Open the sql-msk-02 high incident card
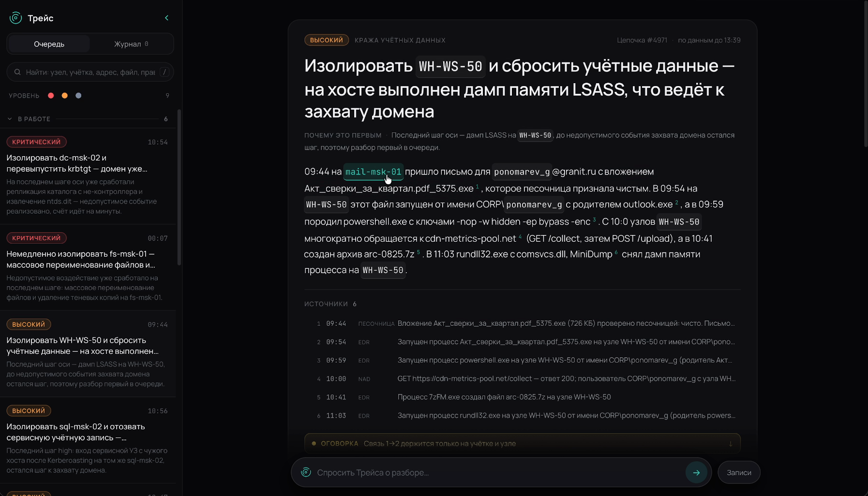 pyautogui.click(x=88, y=440)
